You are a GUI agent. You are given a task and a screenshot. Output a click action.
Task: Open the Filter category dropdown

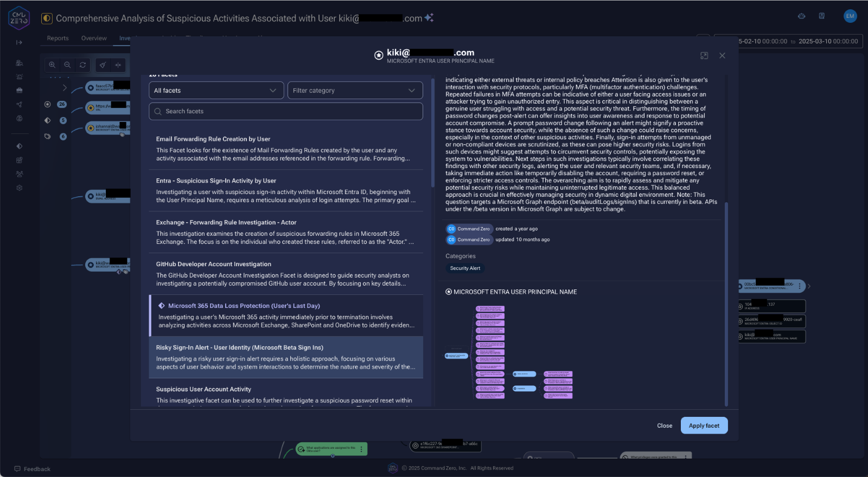click(x=355, y=91)
